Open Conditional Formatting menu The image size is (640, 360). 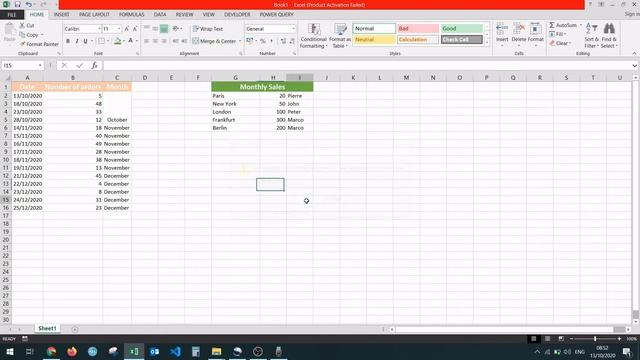313,36
